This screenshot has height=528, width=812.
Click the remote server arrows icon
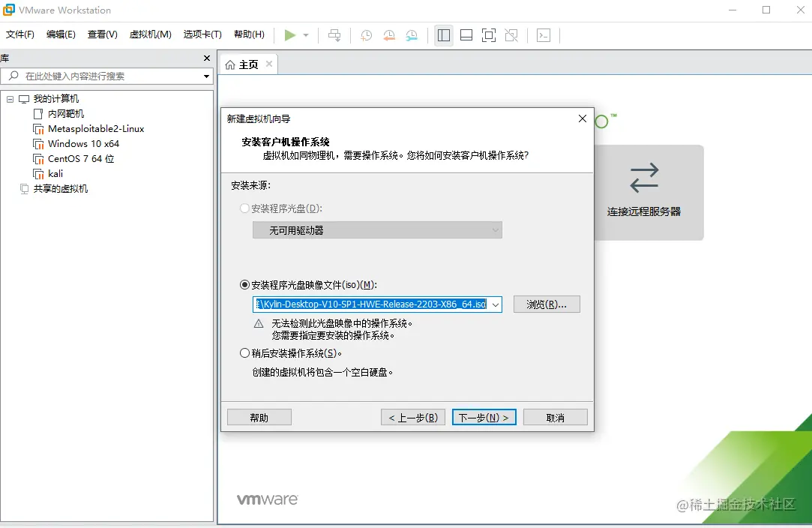coord(644,178)
